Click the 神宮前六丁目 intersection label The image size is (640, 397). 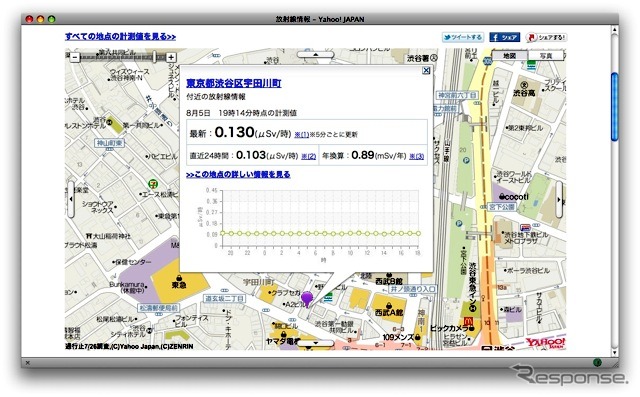point(457,95)
